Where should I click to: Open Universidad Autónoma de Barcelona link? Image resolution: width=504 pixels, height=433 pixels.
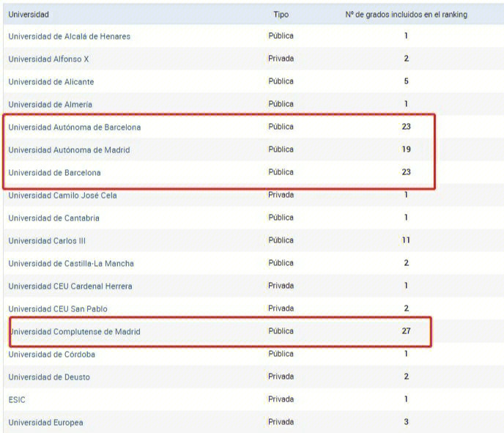(75, 127)
